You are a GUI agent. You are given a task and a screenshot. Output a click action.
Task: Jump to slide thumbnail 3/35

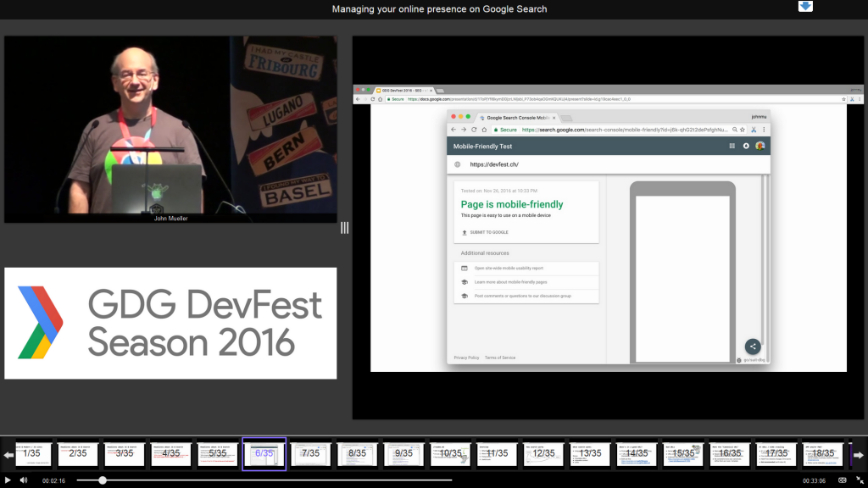point(125,454)
